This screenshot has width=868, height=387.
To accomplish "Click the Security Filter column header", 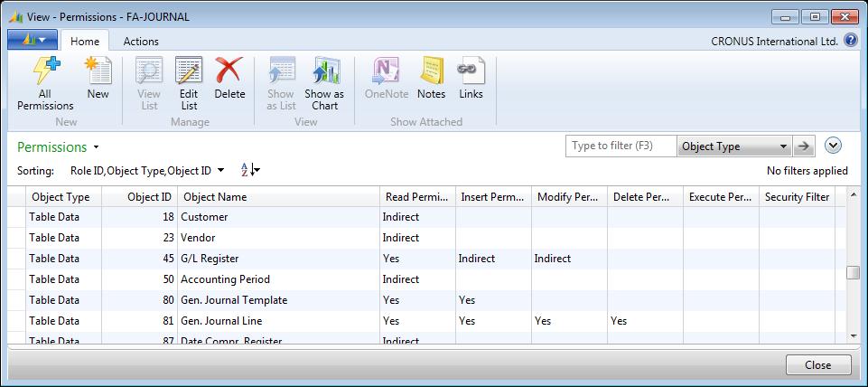I will 798,197.
